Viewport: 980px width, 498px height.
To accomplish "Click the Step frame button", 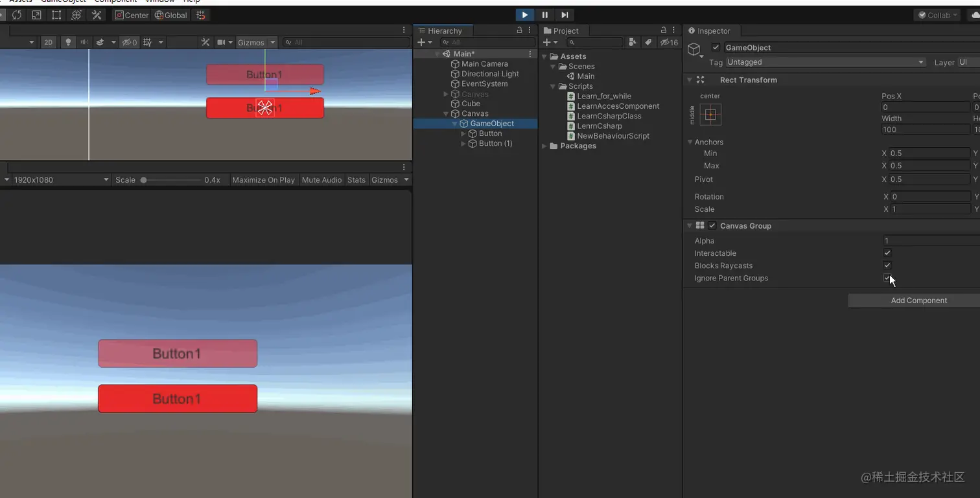I will [565, 15].
